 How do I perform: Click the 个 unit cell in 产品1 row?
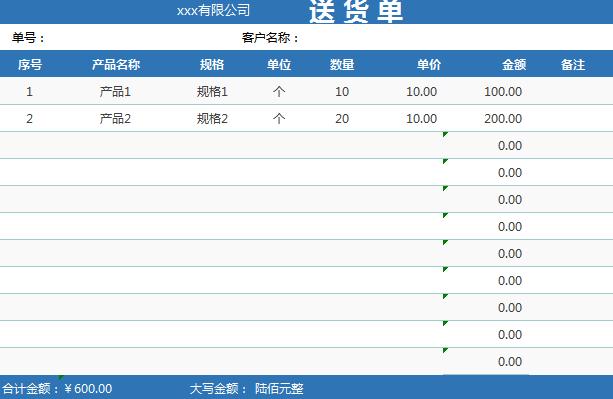pos(279,91)
